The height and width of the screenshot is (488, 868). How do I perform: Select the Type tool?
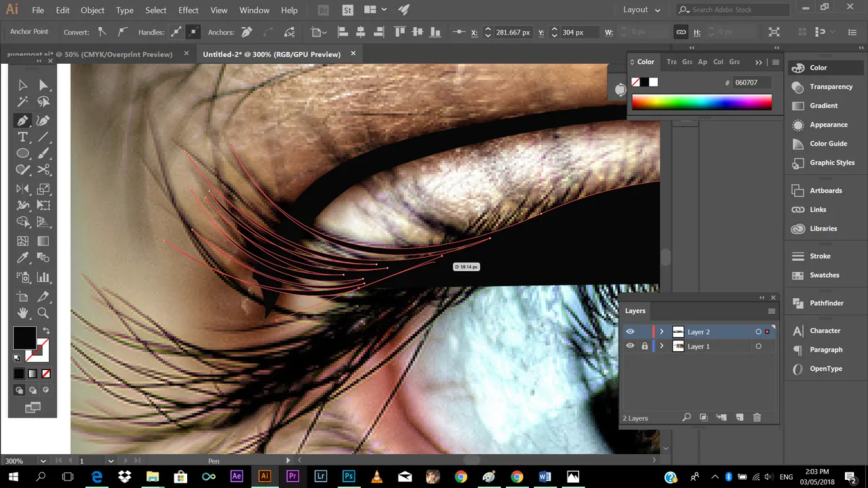click(22, 137)
